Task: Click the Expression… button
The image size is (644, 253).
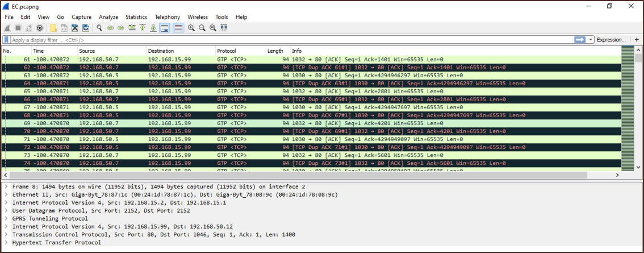Action: tap(611, 40)
